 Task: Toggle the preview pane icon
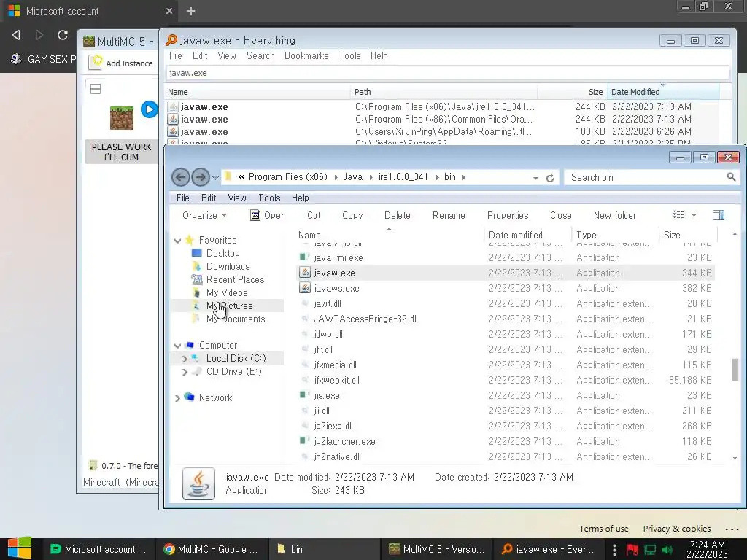pyautogui.click(x=719, y=215)
